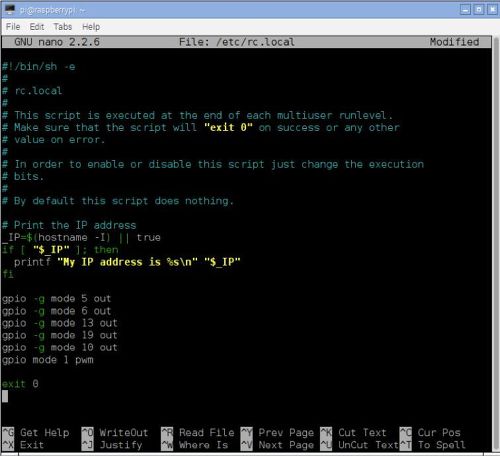
Task: Open the Help menu
Action: click(x=91, y=27)
